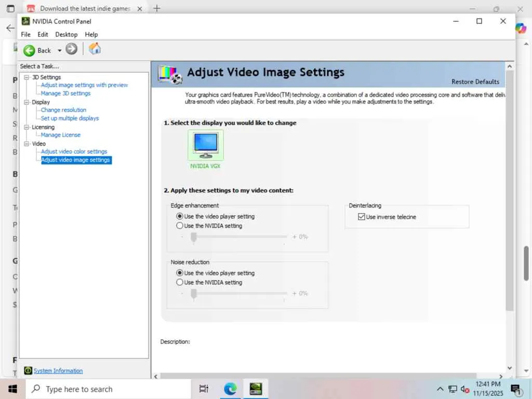Toggle Use inverse telecine checkbox

pos(362,217)
